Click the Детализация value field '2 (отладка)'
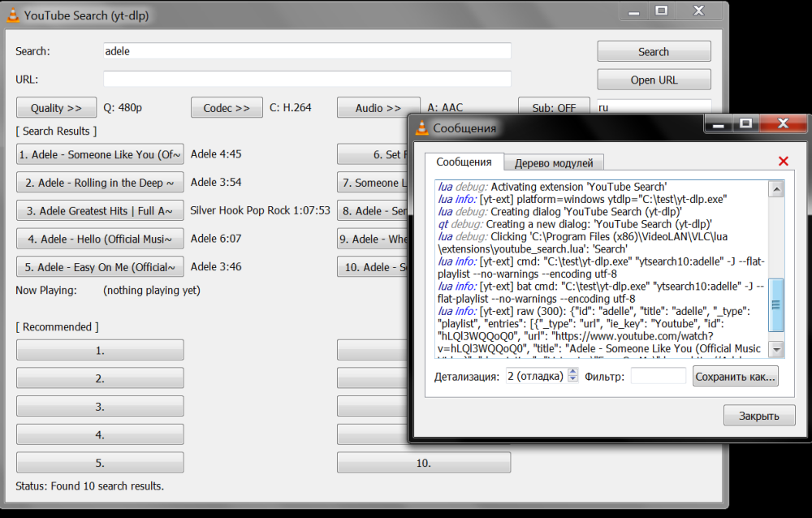The height and width of the screenshot is (518, 812). tap(536, 376)
